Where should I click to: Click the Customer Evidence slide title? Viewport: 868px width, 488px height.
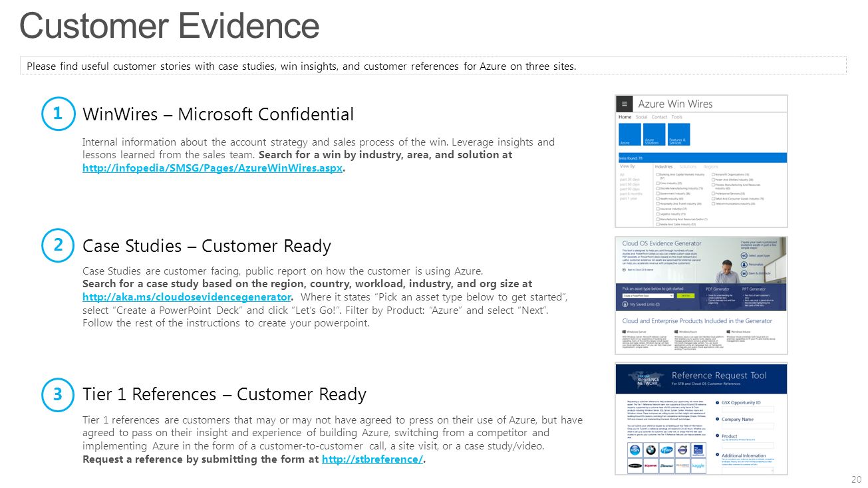click(x=170, y=26)
